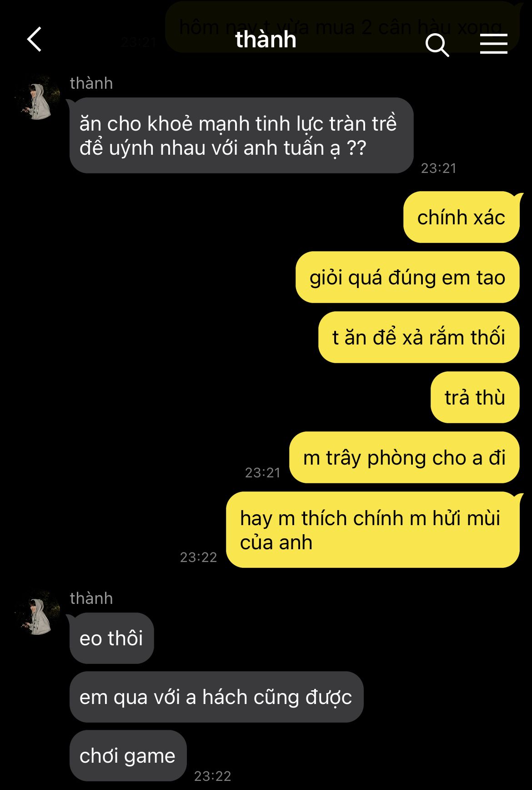Select the "giỏi quá đúng em tao" bubble
The width and height of the screenshot is (532, 790).
click(x=407, y=277)
